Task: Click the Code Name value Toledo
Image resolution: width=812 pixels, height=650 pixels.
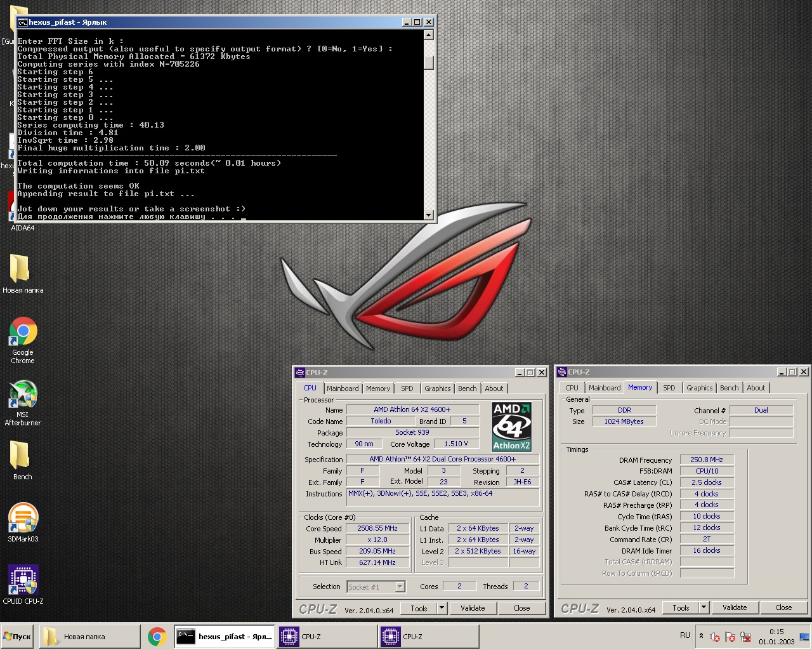Action: point(381,421)
